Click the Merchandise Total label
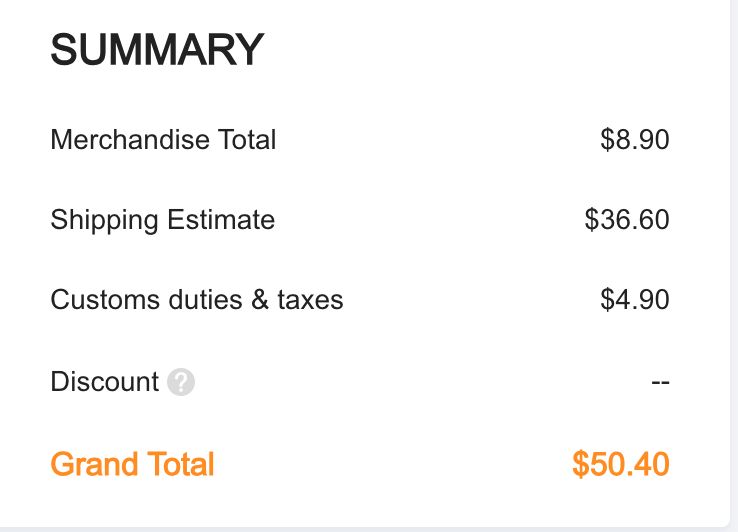 pyautogui.click(x=163, y=140)
